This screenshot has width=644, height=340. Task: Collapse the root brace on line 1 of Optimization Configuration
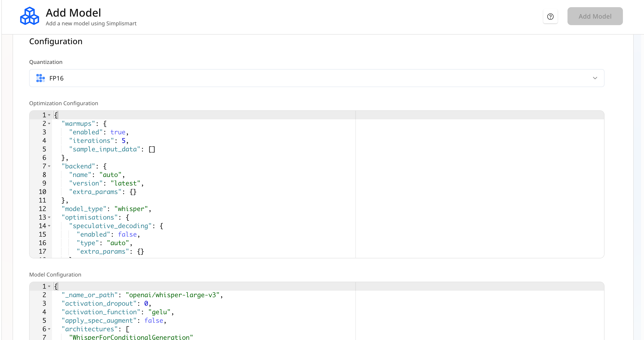(x=49, y=115)
